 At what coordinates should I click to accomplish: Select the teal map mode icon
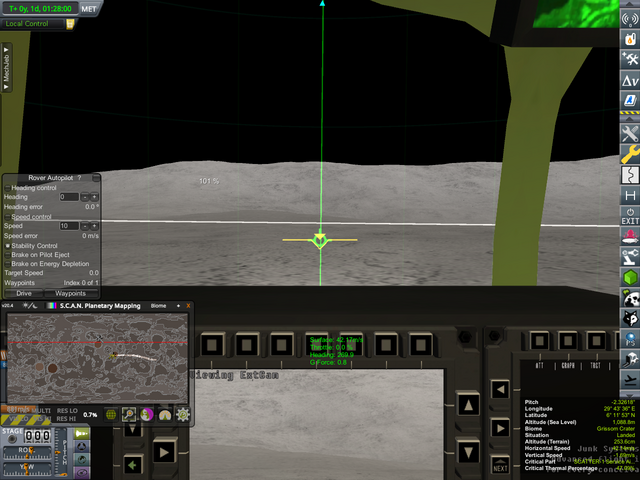pyautogui.click(x=82, y=460)
